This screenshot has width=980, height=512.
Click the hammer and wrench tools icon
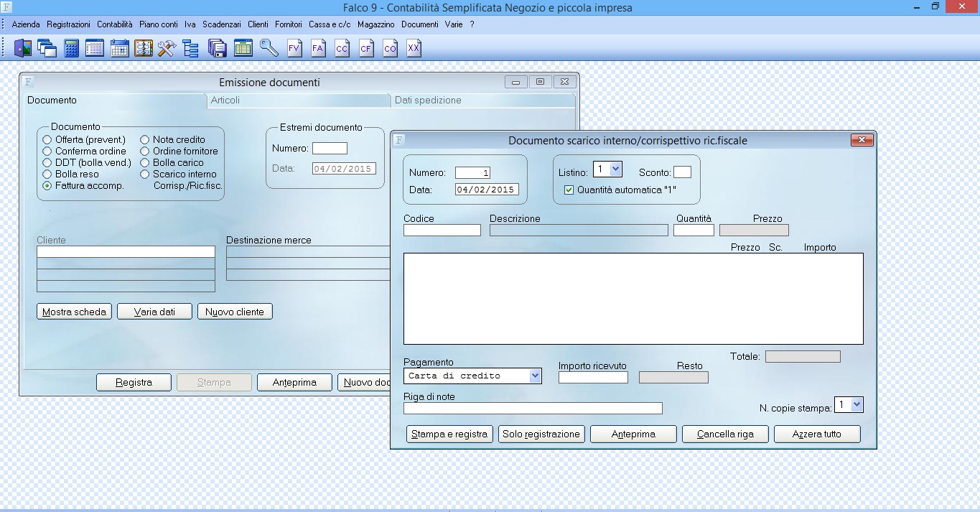point(167,48)
